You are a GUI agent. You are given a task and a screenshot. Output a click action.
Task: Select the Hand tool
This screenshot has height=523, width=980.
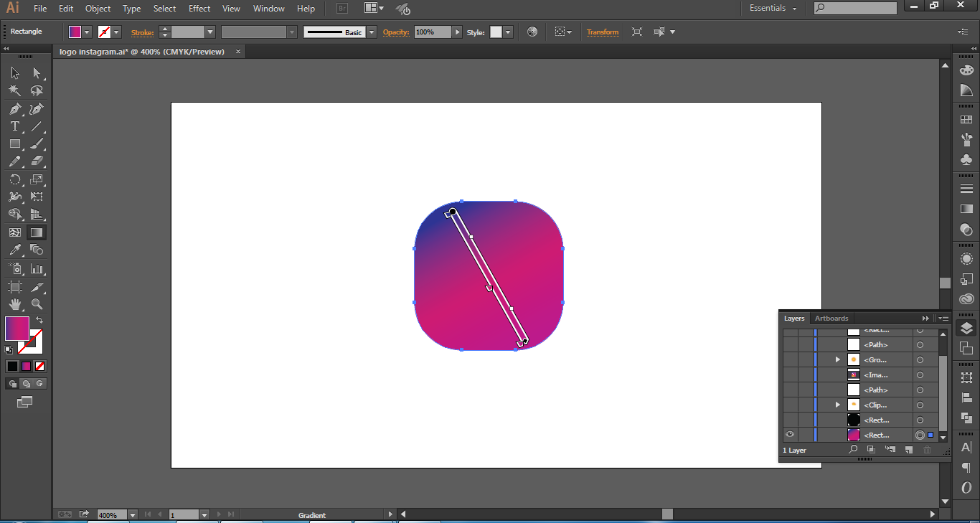[14, 304]
